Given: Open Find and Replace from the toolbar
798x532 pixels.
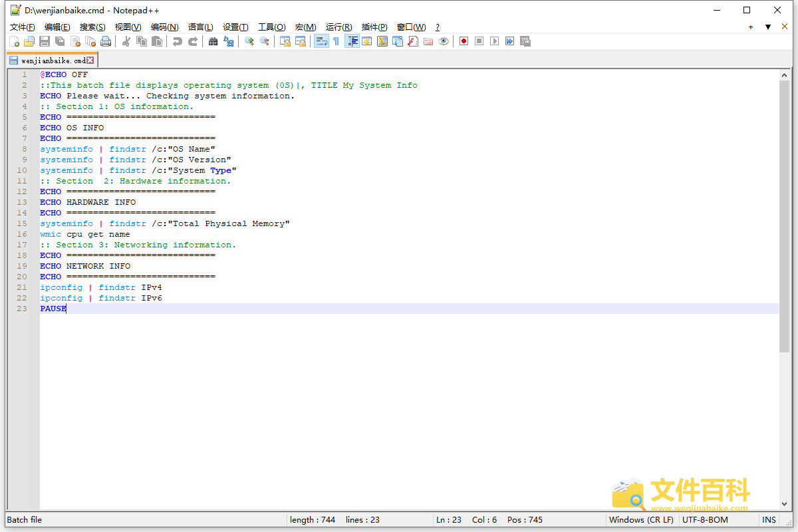Looking at the screenshot, I should point(229,41).
